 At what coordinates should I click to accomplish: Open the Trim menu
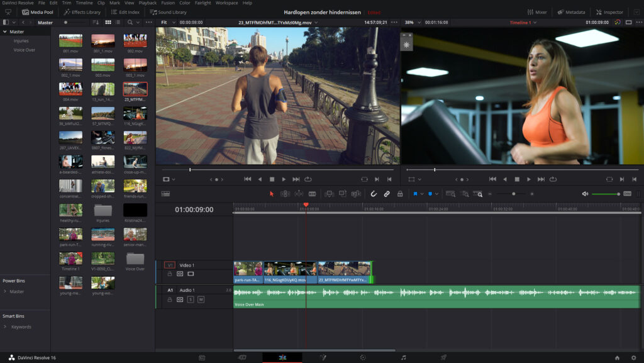[67, 3]
